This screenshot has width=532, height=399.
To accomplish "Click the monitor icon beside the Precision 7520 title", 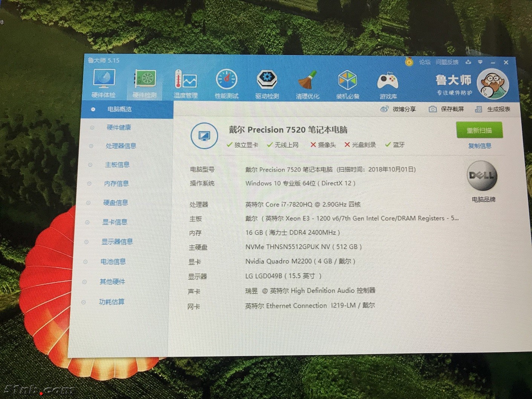I will (x=204, y=136).
